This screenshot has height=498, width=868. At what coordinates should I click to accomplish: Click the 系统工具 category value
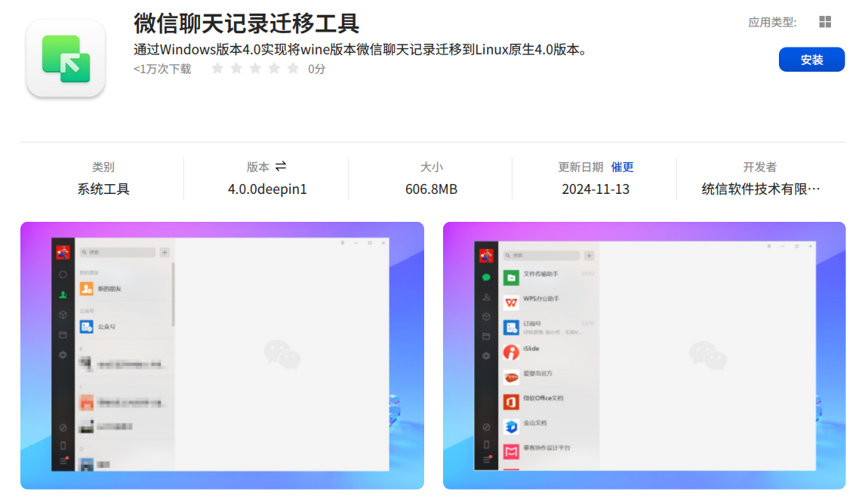click(x=103, y=189)
